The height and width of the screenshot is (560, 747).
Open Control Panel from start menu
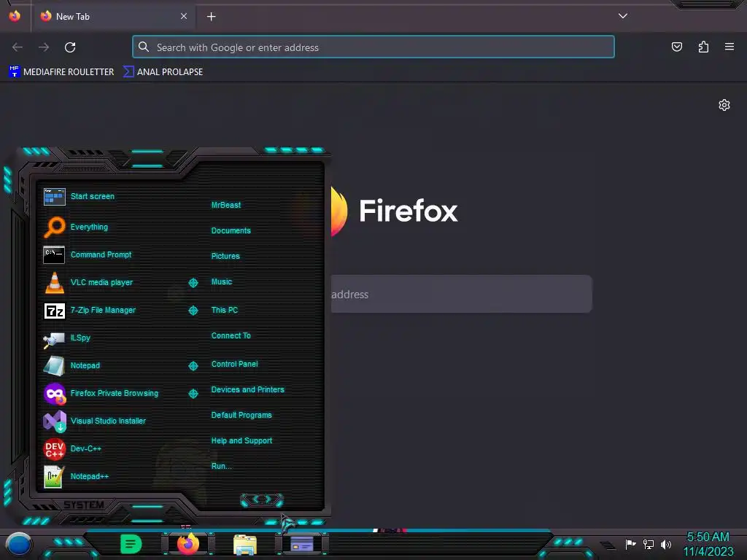click(234, 364)
